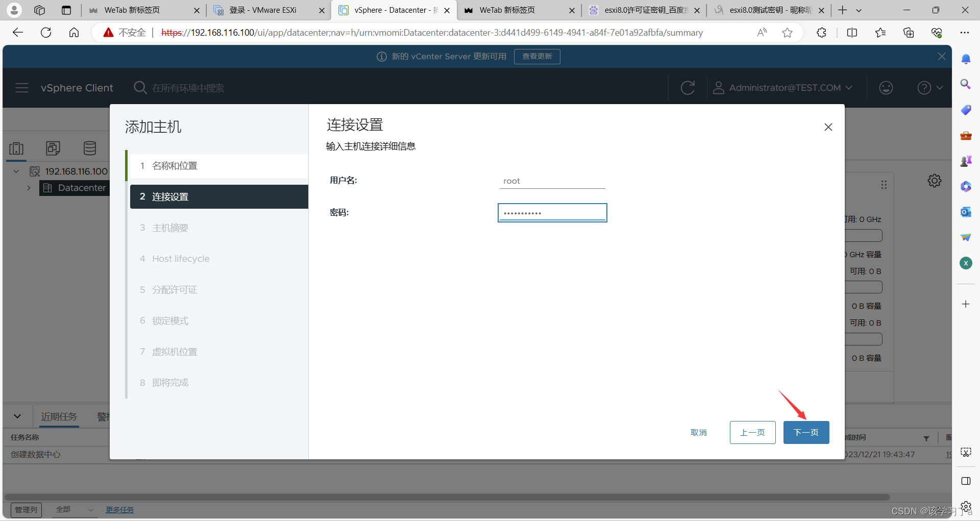The width and height of the screenshot is (980, 521).
Task: Click the browser home icon
Action: click(x=74, y=33)
